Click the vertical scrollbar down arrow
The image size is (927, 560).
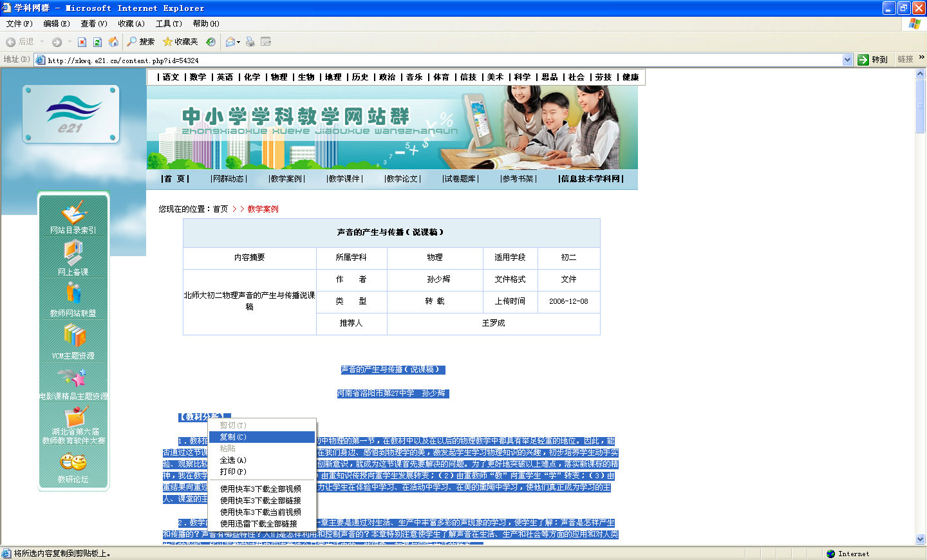click(920, 539)
